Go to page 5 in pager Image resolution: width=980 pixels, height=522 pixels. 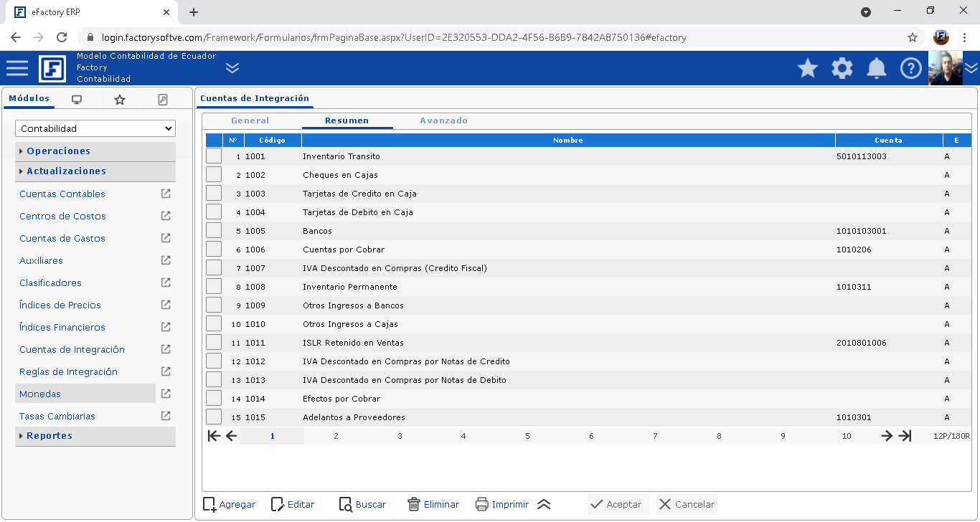point(527,436)
